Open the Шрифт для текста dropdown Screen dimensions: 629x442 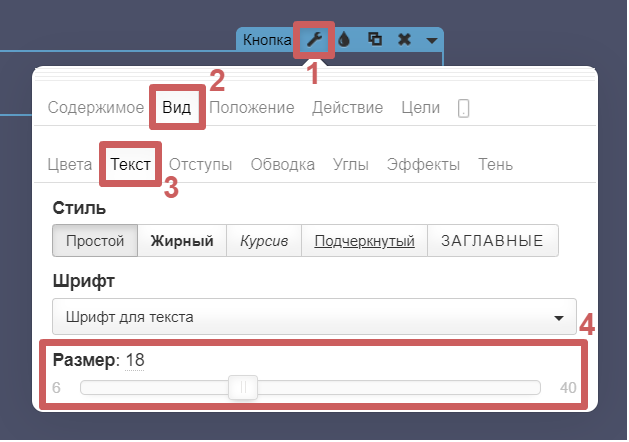(x=313, y=317)
